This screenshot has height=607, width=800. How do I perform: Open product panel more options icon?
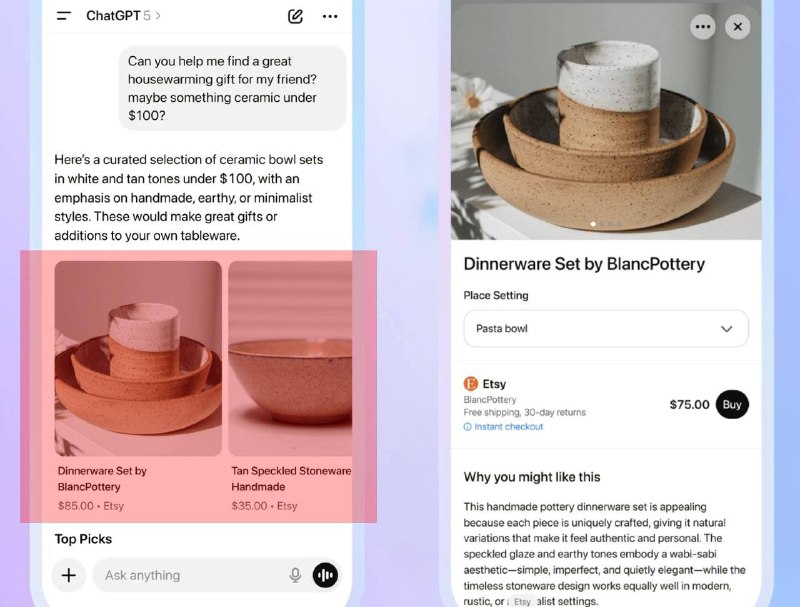pyautogui.click(x=703, y=27)
